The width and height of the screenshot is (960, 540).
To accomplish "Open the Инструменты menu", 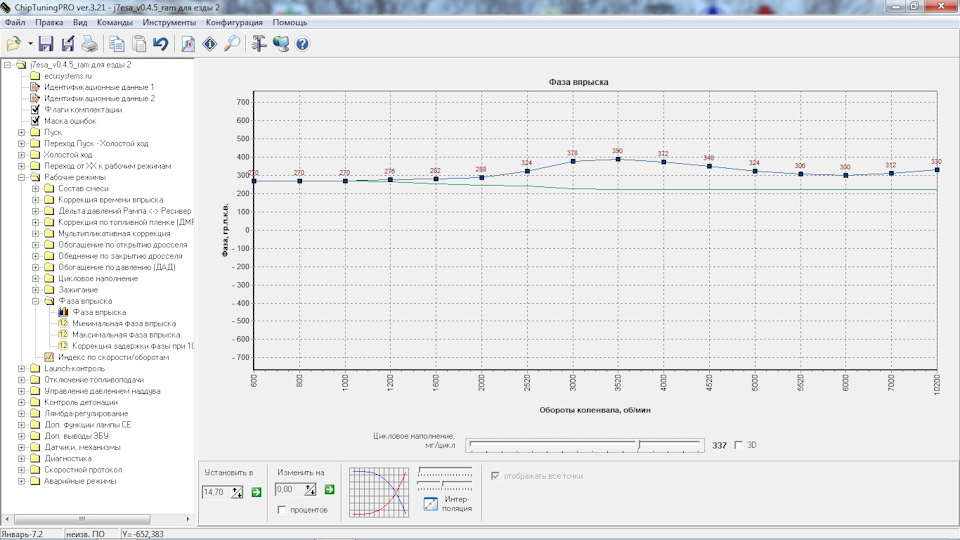I will point(169,22).
